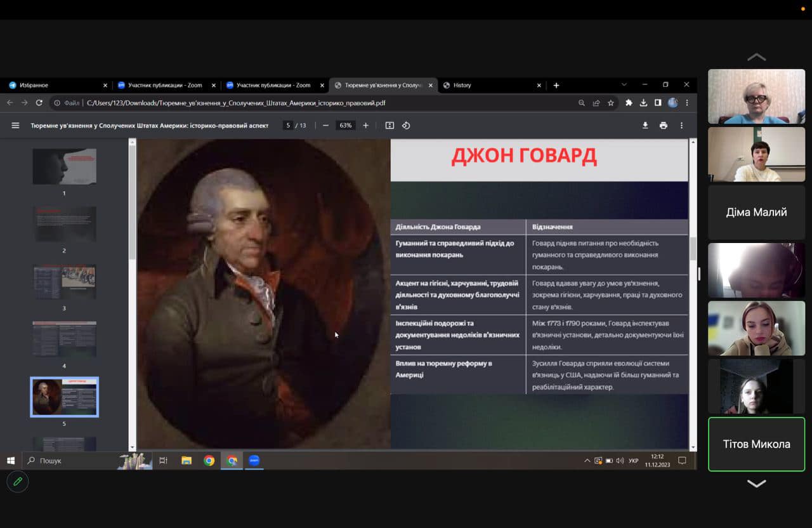Reload the page in Chrome
812x528 pixels.
39,103
